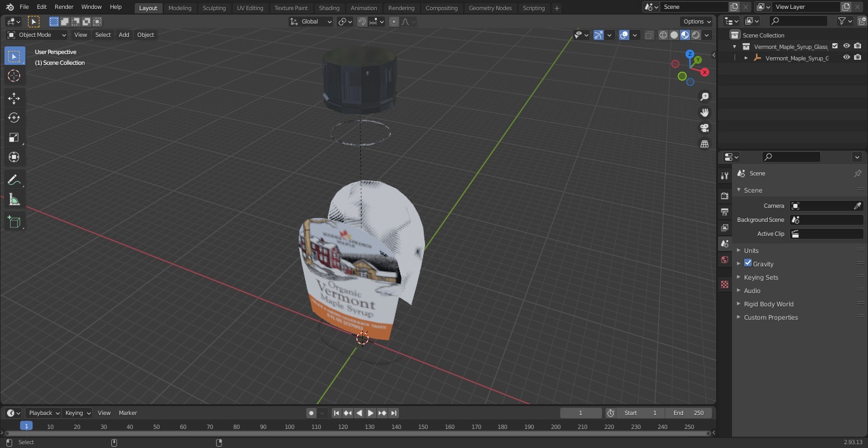
Task: Switch to the Sculpting workspace tab
Action: (x=214, y=8)
